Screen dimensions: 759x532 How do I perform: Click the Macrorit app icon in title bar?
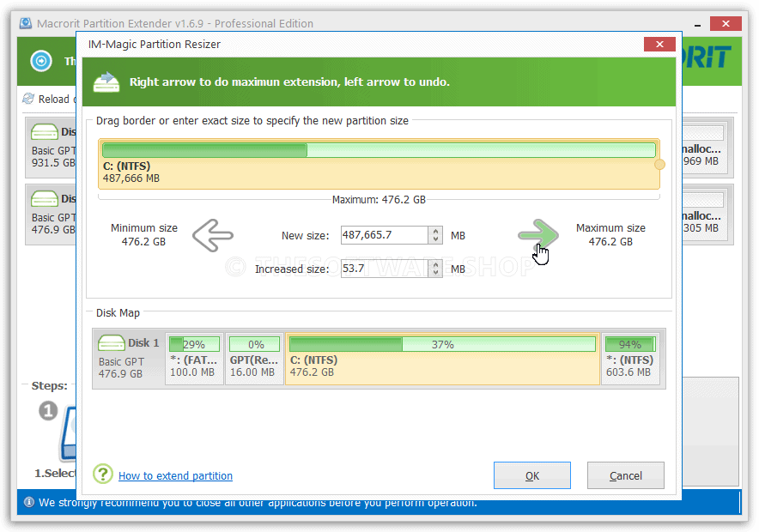[26, 23]
